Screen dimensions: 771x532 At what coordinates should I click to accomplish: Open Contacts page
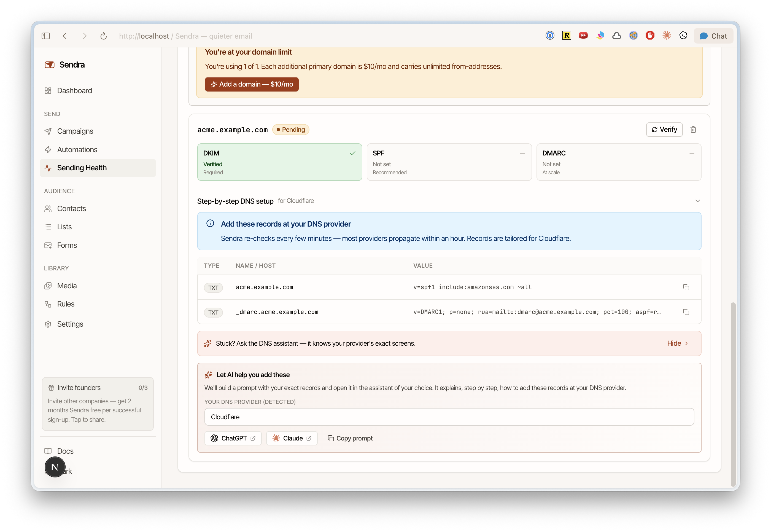tap(97, 209)
